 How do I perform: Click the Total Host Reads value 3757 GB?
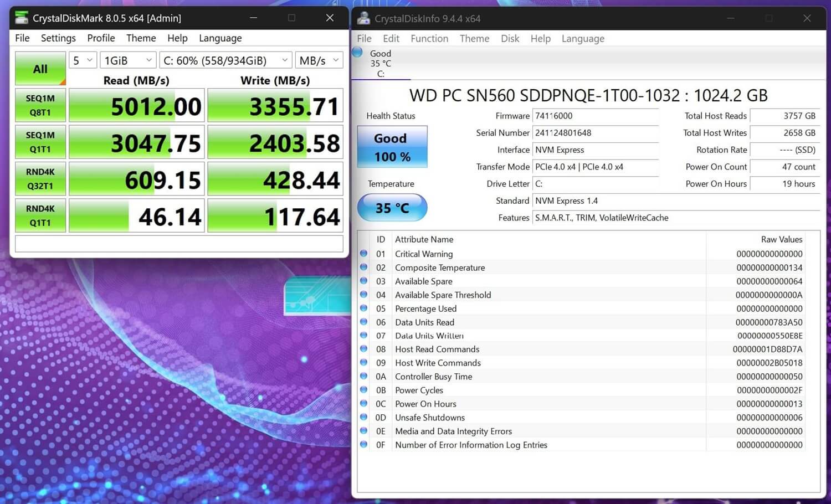click(785, 116)
